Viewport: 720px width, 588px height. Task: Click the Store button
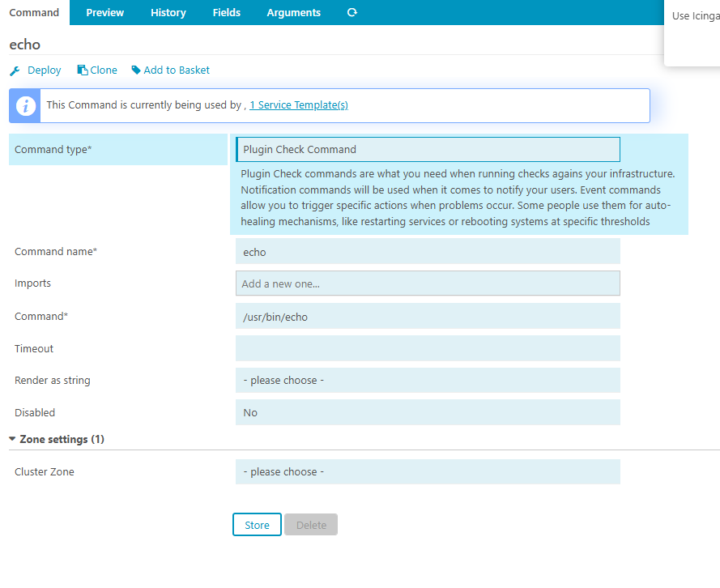[x=257, y=525]
